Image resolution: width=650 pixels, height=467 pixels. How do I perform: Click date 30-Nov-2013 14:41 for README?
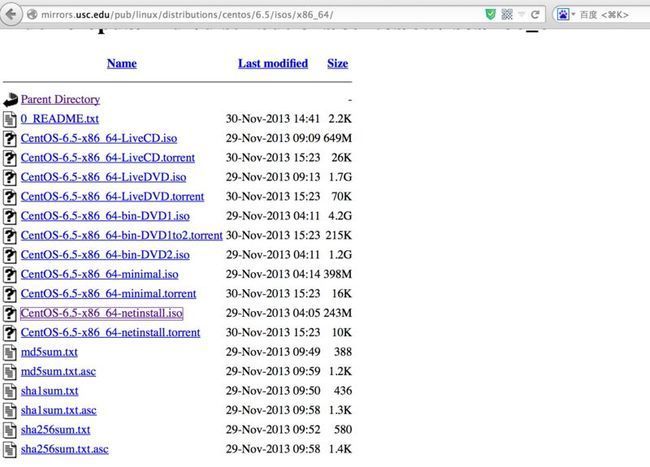coord(273,119)
